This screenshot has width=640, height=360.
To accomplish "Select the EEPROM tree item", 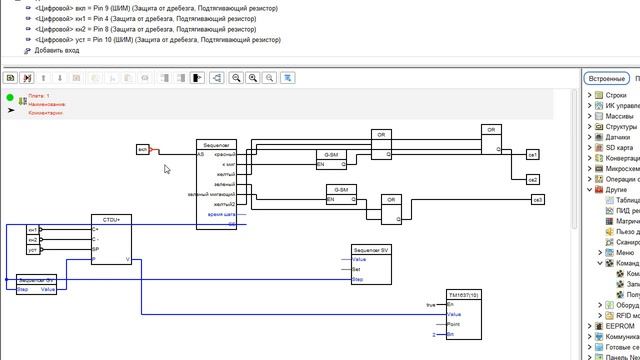I will pyautogui.click(x=620, y=326).
